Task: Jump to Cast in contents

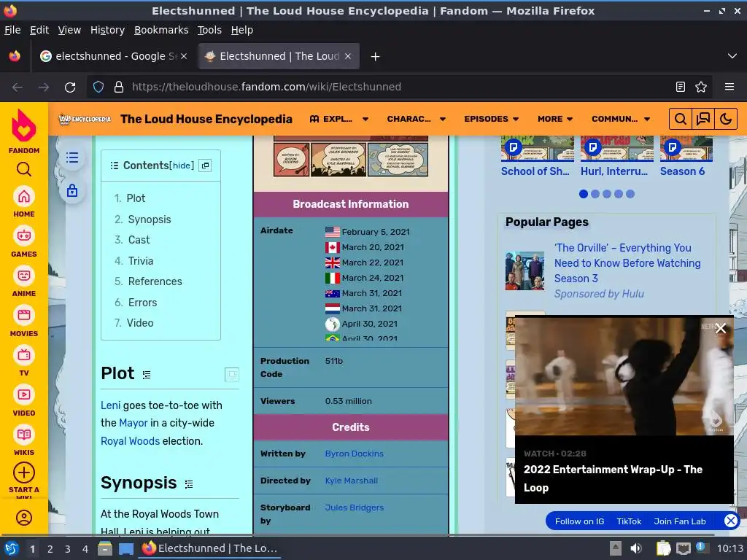Action: [x=139, y=240]
